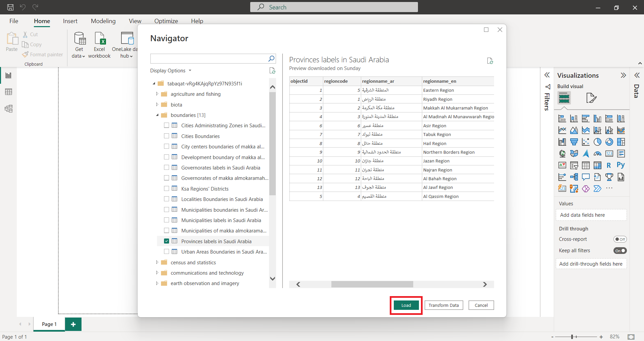Expand agriculture and fishing folder

[157, 94]
